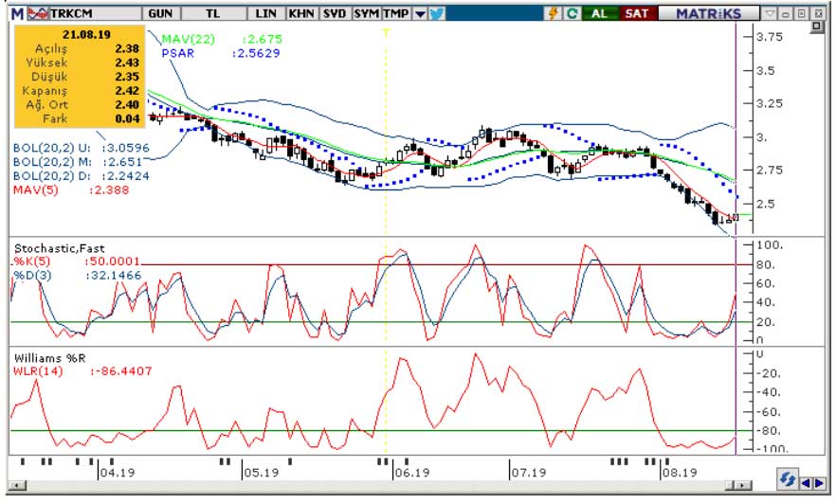Screen dimensions: 836x504
Task: Select the MAV(5) indicator label
Action: click(x=36, y=190)
